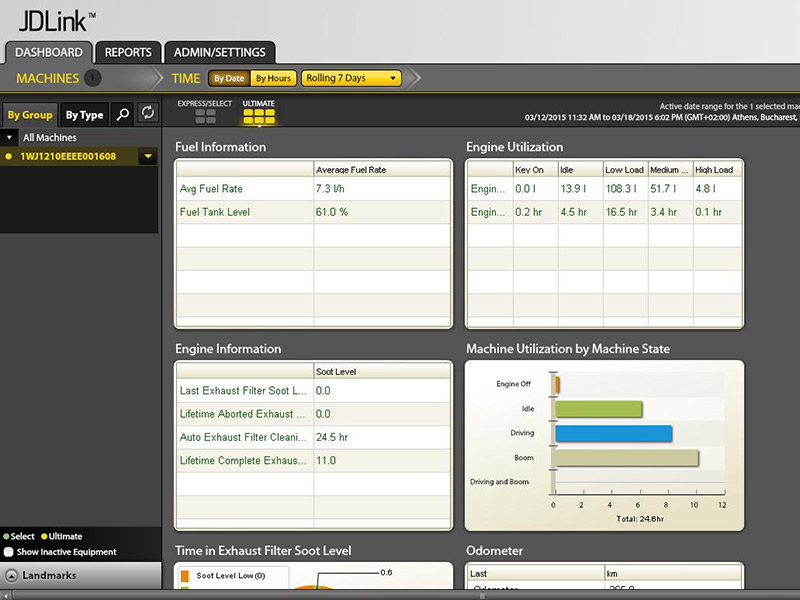Click the 3.4 hr Medium load value
Screen dimensions: 800x600
663,212
